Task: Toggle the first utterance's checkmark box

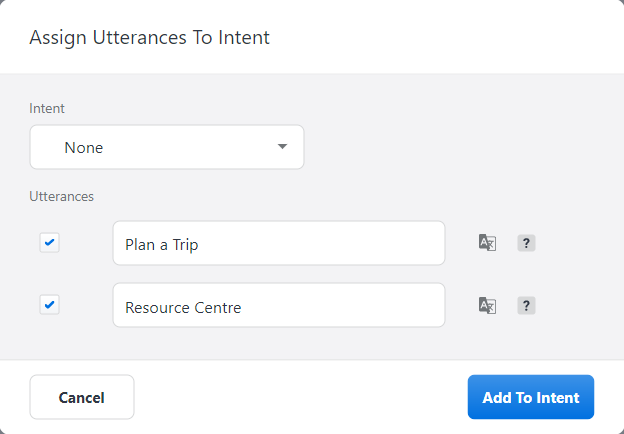Action: [49, 242]
